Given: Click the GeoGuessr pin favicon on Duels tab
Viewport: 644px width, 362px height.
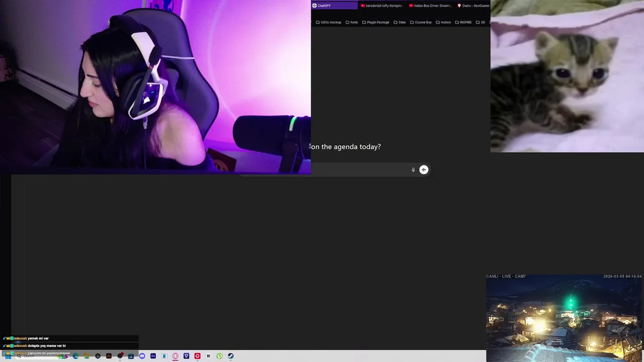Looking at the screenshot, I should [x=459, y=6].
